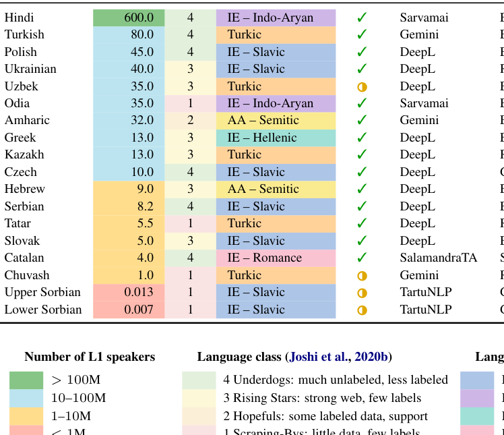Select the '0.007' speakers value

[x=139, y=310]
